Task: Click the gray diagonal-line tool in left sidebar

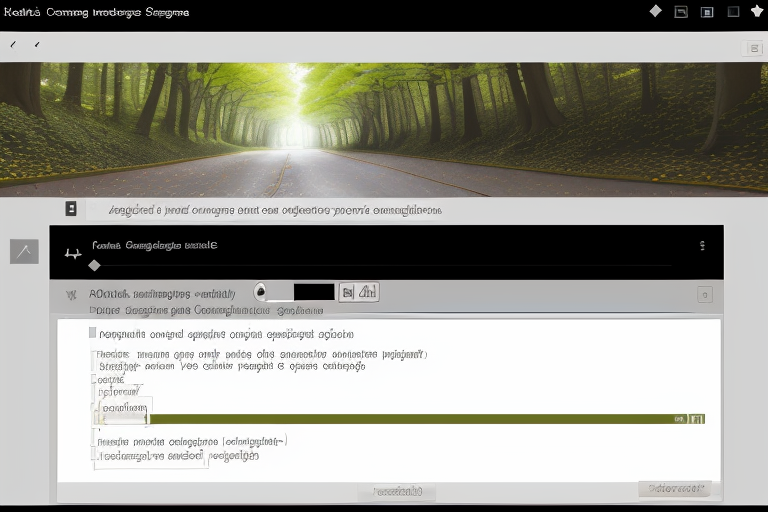Action: click(x=24, y=252)
